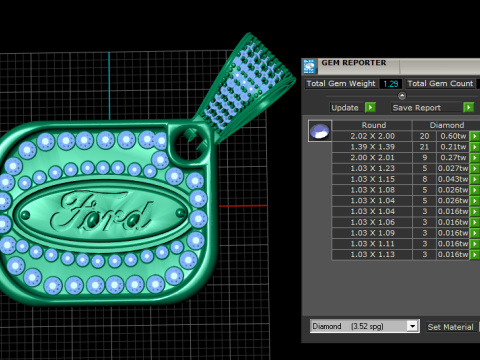480x360 pixels.
Task: Click the green arrow next to Update
Action: tap(370, 107)
